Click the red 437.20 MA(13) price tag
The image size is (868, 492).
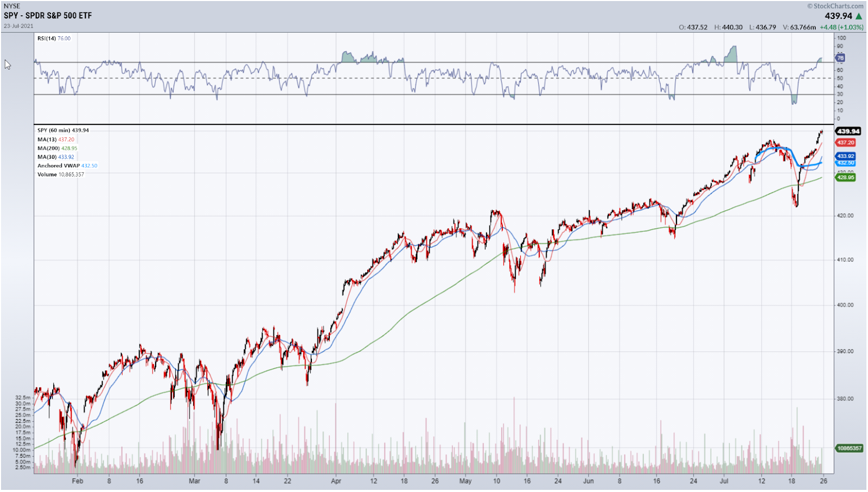[x=846, y=143]
